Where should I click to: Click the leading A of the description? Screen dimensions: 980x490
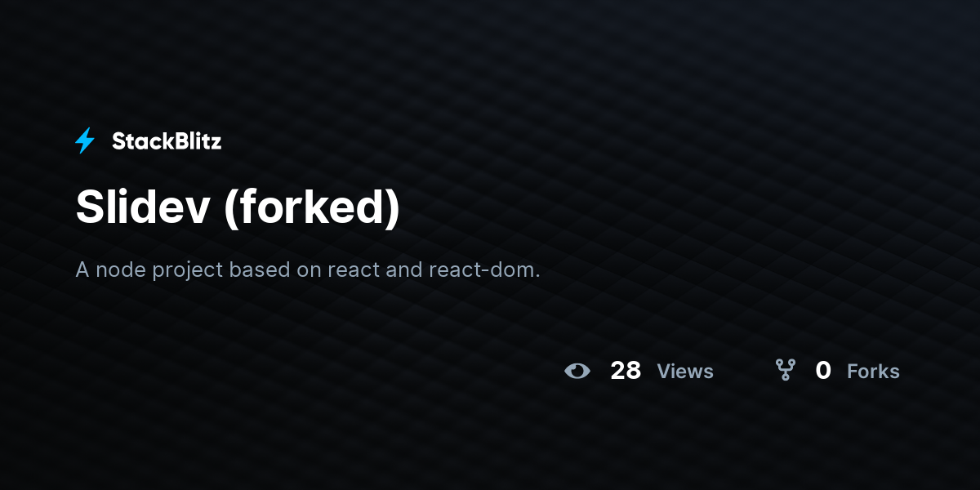point(82,269)
